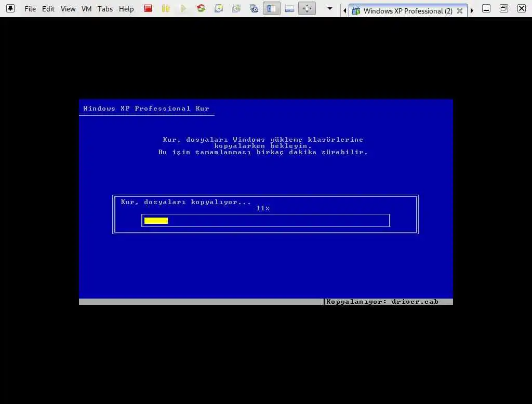Take a snapshot using the clock icon

pos(219,8)
